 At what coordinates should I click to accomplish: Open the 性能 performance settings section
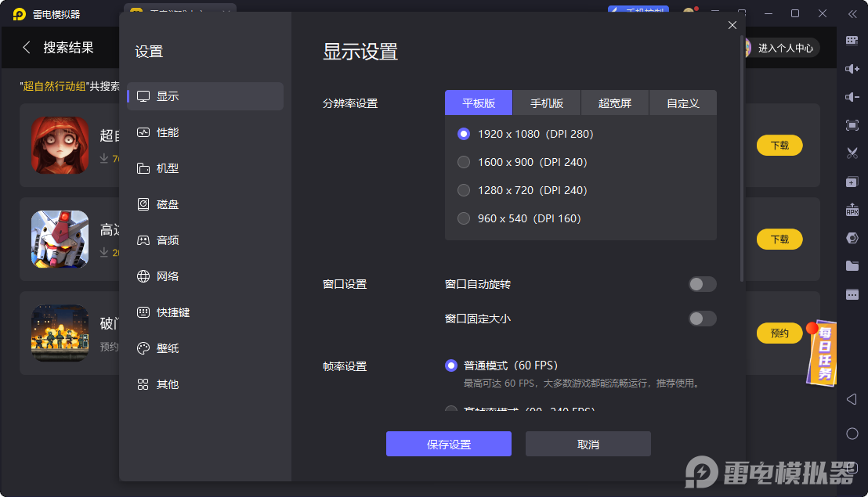(x=205, y=132)
